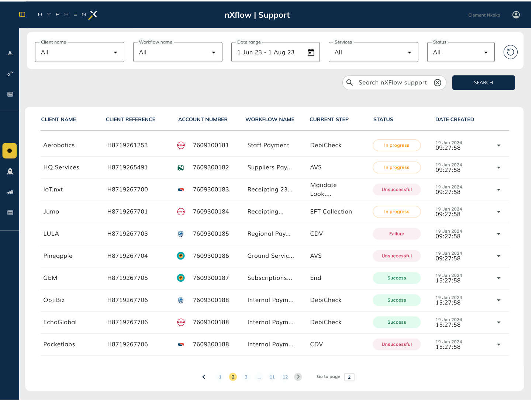Expand the IoT.nxt row details

point(498,189)
